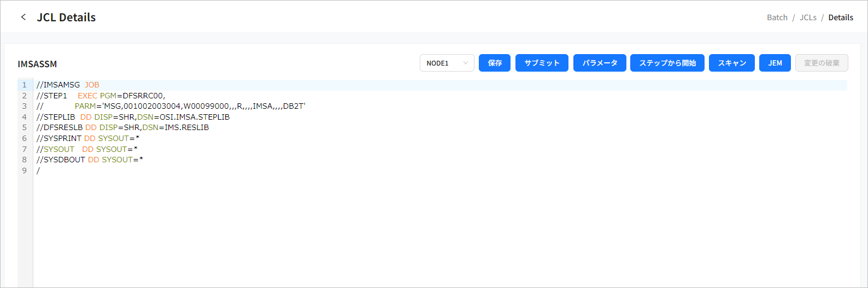Click the EXEC PGM=DFSRRC00 code line

pos(120,96)
